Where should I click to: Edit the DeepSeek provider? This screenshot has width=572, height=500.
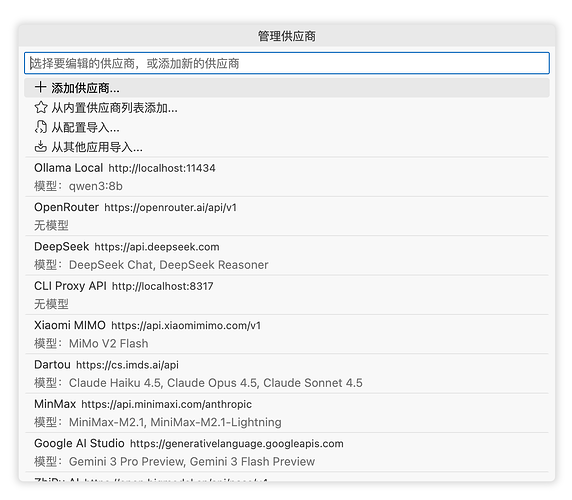[x=287, y=256]
